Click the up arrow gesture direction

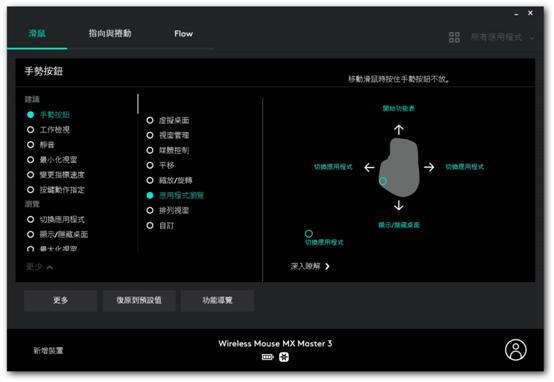tap(399, 130)
